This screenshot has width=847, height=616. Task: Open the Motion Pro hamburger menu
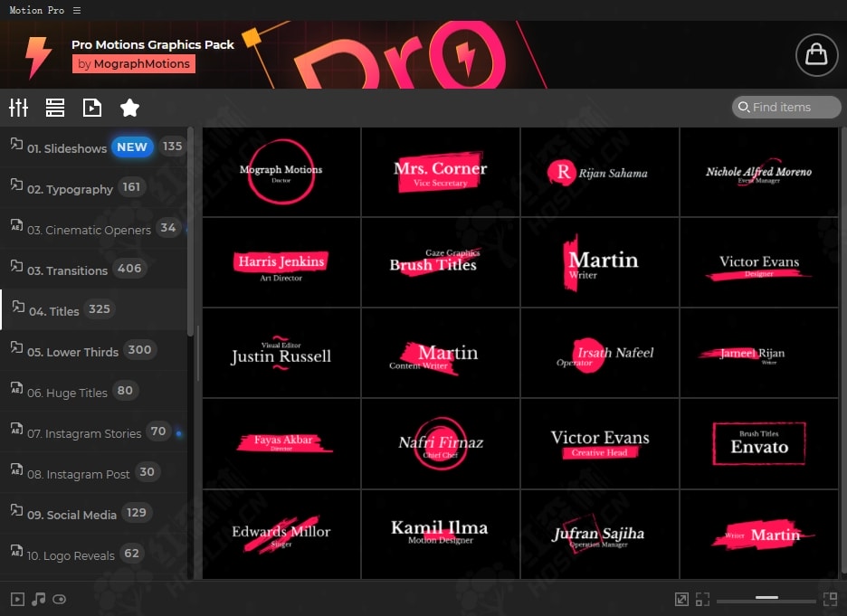click(77, 10)
